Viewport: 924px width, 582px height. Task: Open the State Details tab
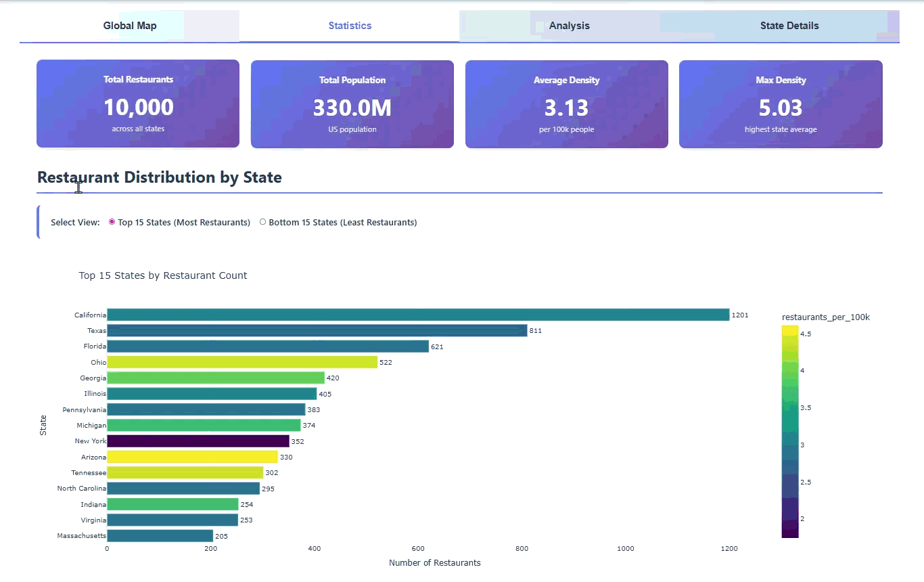[x=789, y=26]
